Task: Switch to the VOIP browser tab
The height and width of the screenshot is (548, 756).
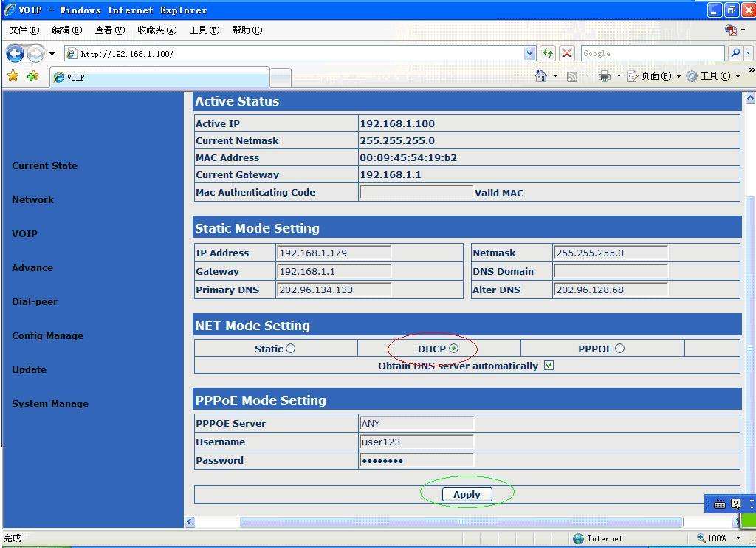Action: coord(159,78)
